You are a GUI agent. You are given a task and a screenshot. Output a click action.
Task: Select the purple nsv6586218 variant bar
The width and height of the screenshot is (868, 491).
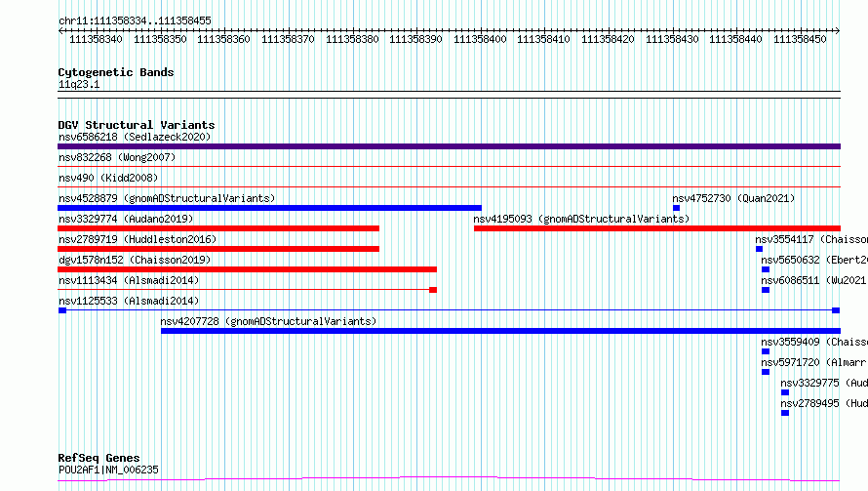[x=449, y=146]
